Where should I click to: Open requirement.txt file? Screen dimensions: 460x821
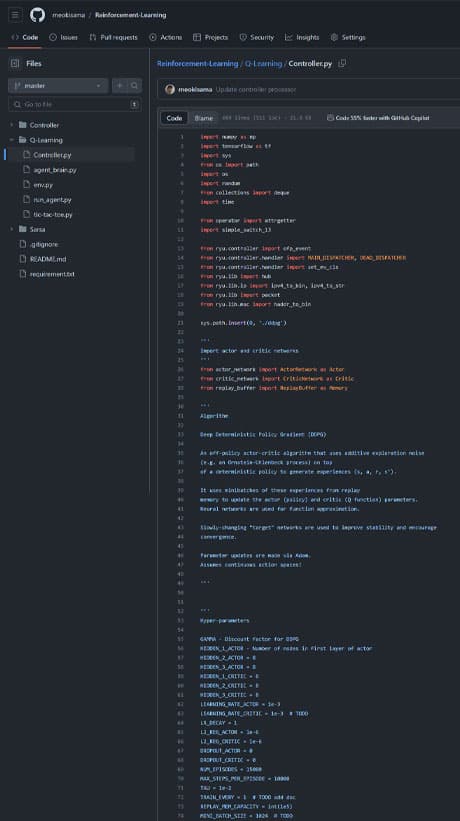click(x=52, y=274)
